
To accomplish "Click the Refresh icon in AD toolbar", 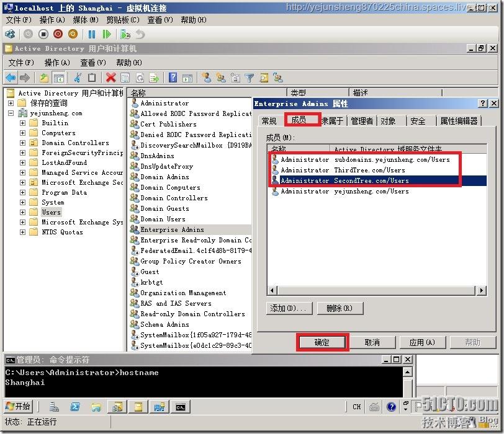I will pos(140,77).
